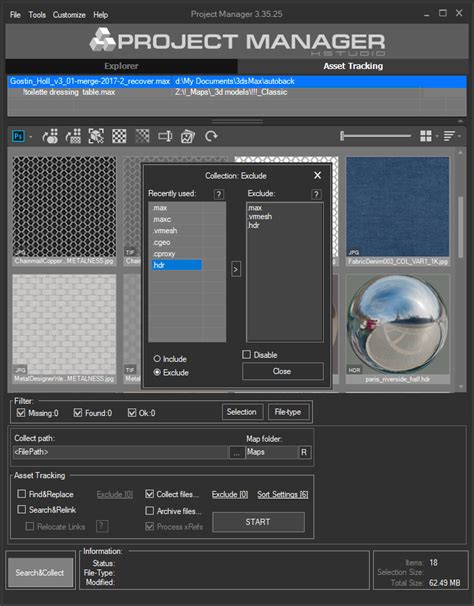The height and width of the screenshot is (606, 474).
Task: Click the File-type filter button
Action: click(x=288, y=412)
